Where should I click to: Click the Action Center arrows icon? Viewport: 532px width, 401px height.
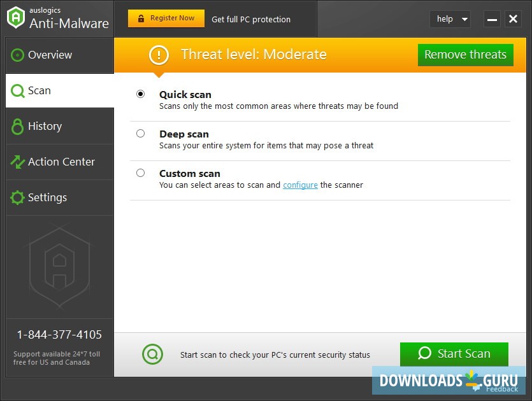pyautogui.click(x=18, y=162)
